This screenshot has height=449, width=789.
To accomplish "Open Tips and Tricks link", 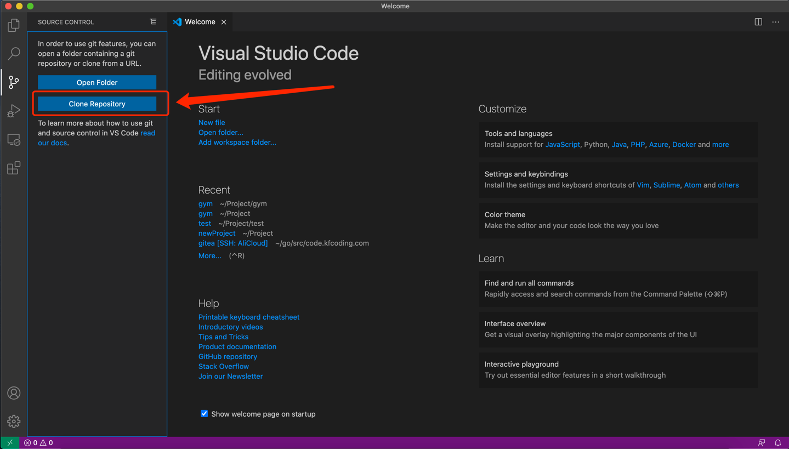I will (x=223, y=337).
